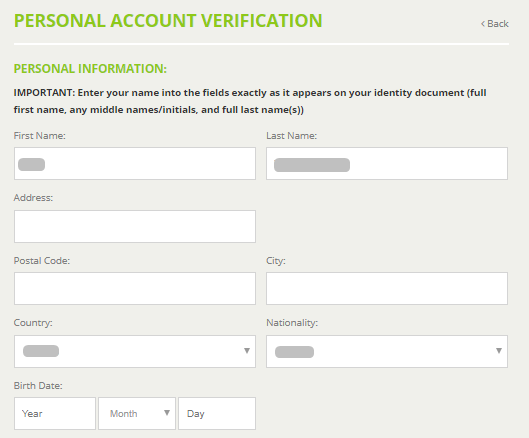Viewport: 529px width, 438px height.
Task: Click the Back chevron arrow icon
Action: click(x=483, y=24)
